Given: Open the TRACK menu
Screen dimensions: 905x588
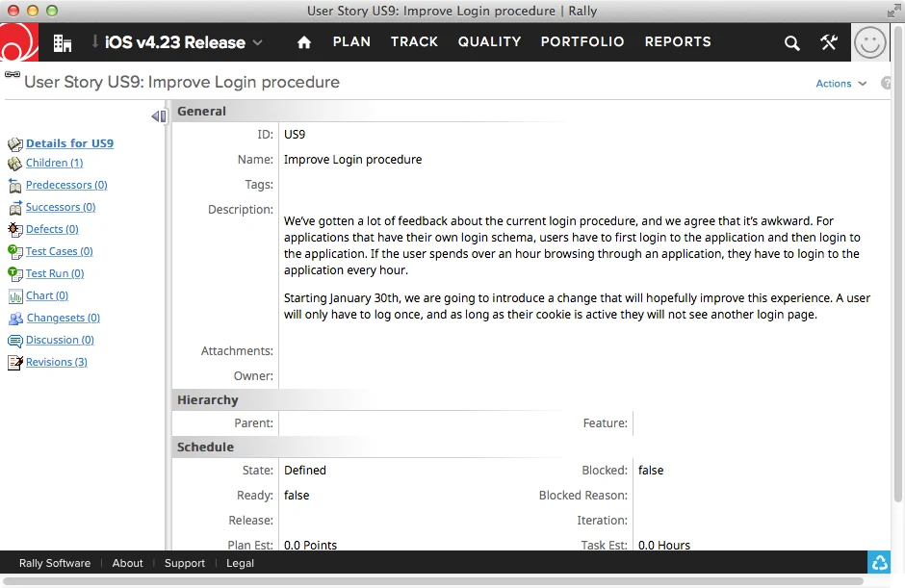Looking at the screenshot, I should click(x=414, y=41).
